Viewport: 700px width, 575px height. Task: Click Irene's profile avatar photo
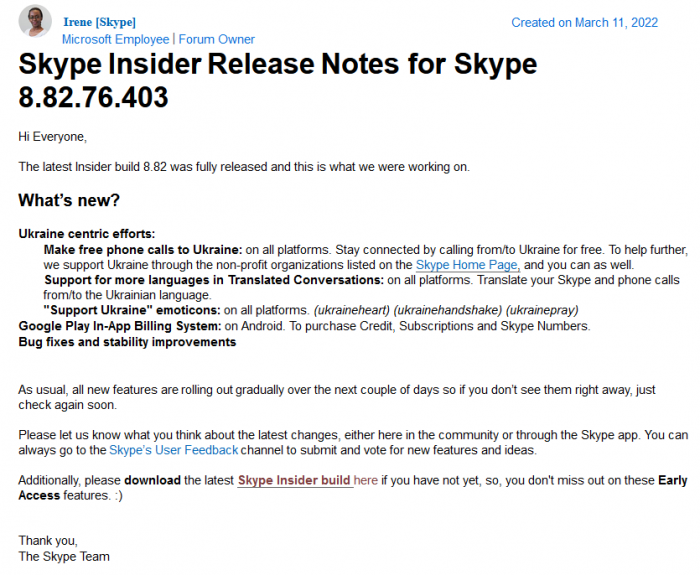36,22
